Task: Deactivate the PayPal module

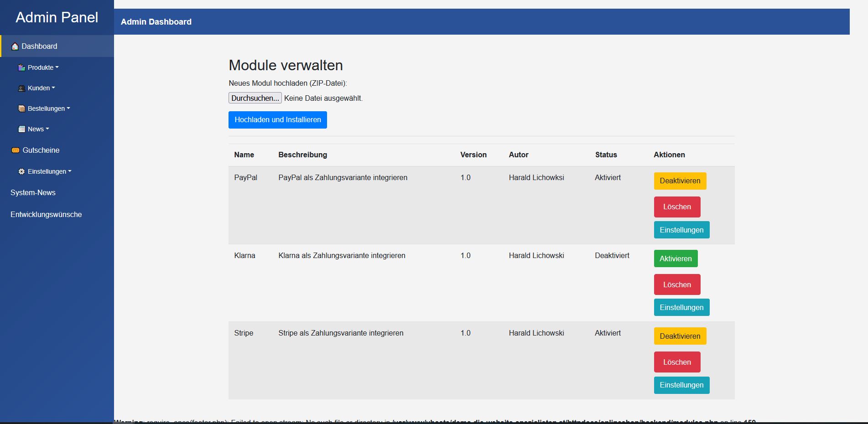Action: point(680,181)
